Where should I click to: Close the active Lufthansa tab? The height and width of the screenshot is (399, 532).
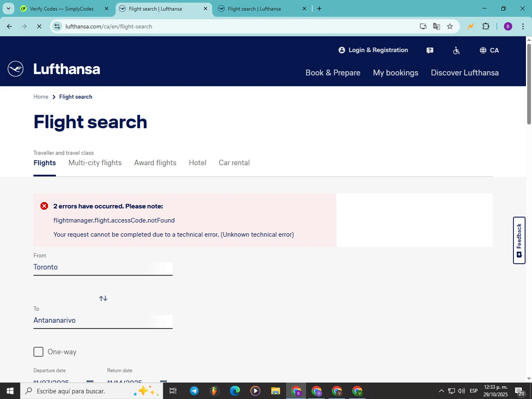coord(205,9)
